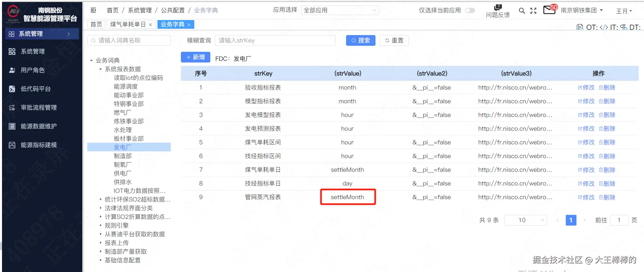This screenshot has height=272, width=644.
Task: Select 制氧厂 in the dictionary tree
Action: [123, 165]
